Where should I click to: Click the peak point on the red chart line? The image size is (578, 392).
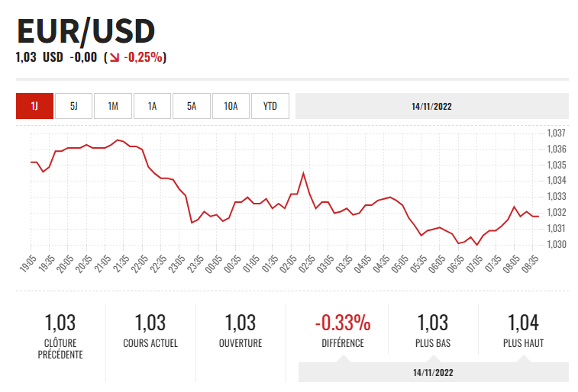pyautogui.click(x=118, y=140)
